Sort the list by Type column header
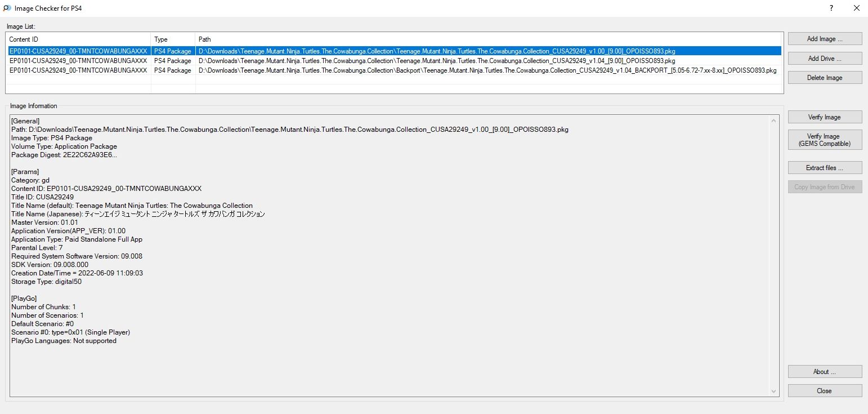Image resolution: width=868 pixels, height=414 pixels. click(173, 39)
